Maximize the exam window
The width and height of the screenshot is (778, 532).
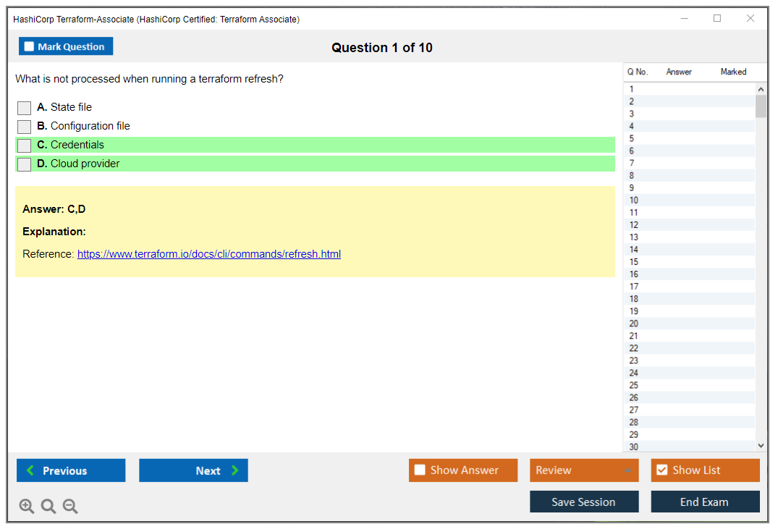717,19
